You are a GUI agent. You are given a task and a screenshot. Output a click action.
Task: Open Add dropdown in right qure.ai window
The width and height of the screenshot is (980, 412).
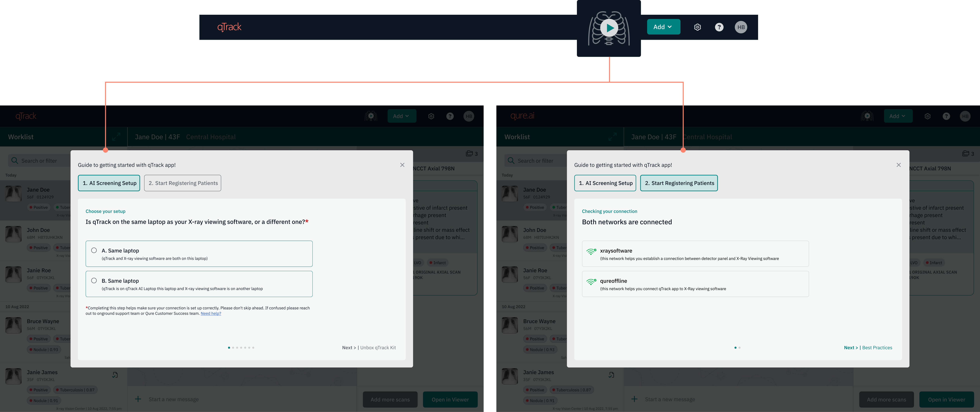pos(898,116)
